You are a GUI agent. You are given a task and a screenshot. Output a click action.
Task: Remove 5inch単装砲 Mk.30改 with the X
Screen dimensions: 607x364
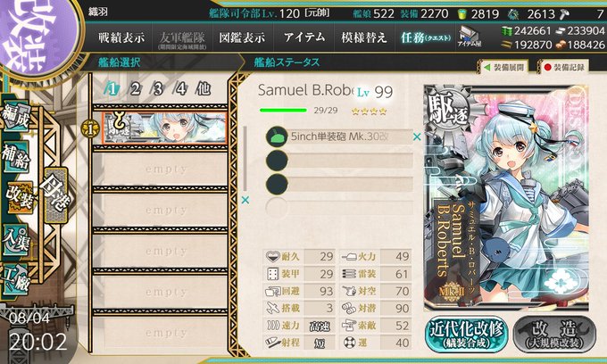(417, 136)
